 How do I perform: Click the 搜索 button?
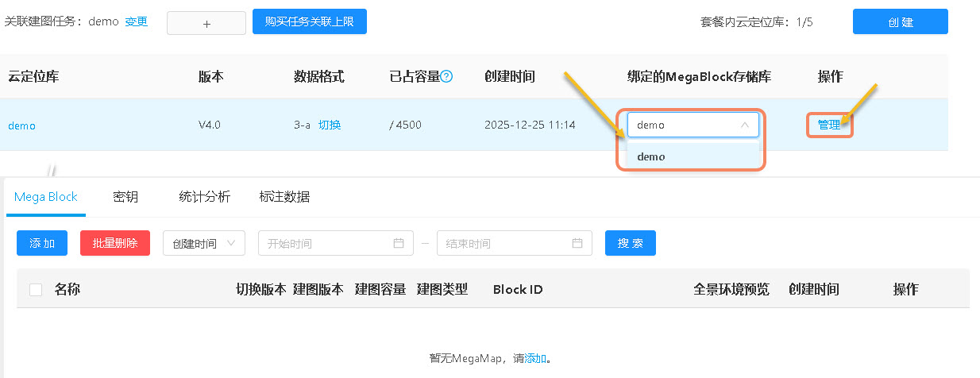click(x=631, y=243)
